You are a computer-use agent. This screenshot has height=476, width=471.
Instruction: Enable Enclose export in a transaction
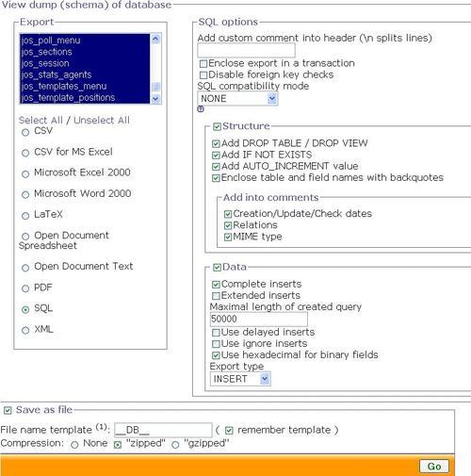click(203, 64)
